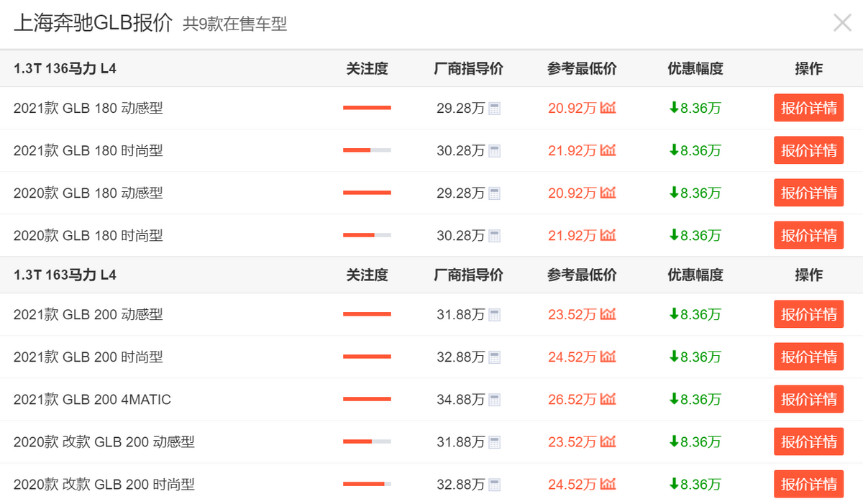Open model link 2020款 改款 GLB 200 动感型
The width and height of the screenshot is (863, 504).
(x=104, y=442)
